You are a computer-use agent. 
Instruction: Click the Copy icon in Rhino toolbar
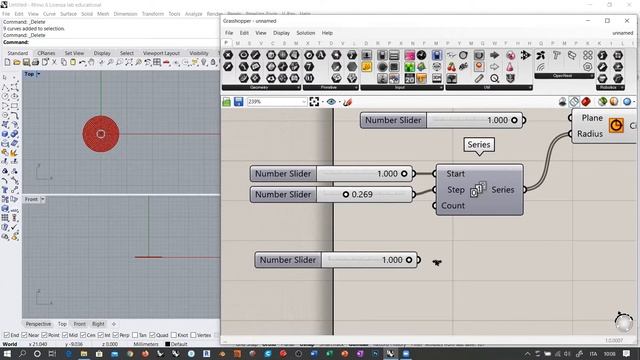click(64, 62)
